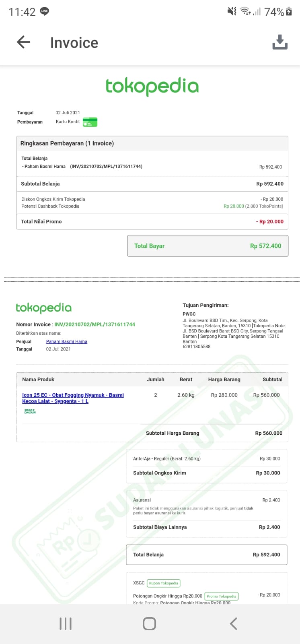Tap the large Tokopedia logo at top

coord(152,87)
